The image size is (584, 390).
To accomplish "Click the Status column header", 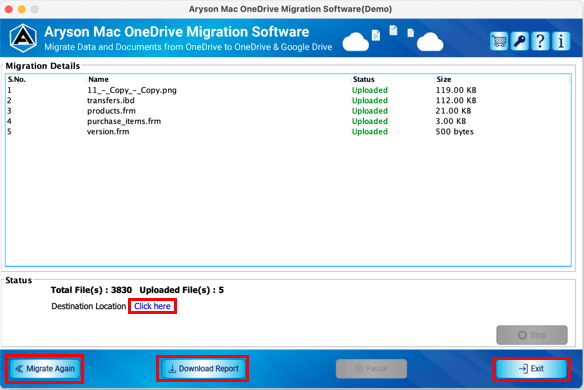I will click(x=364, y=79).
